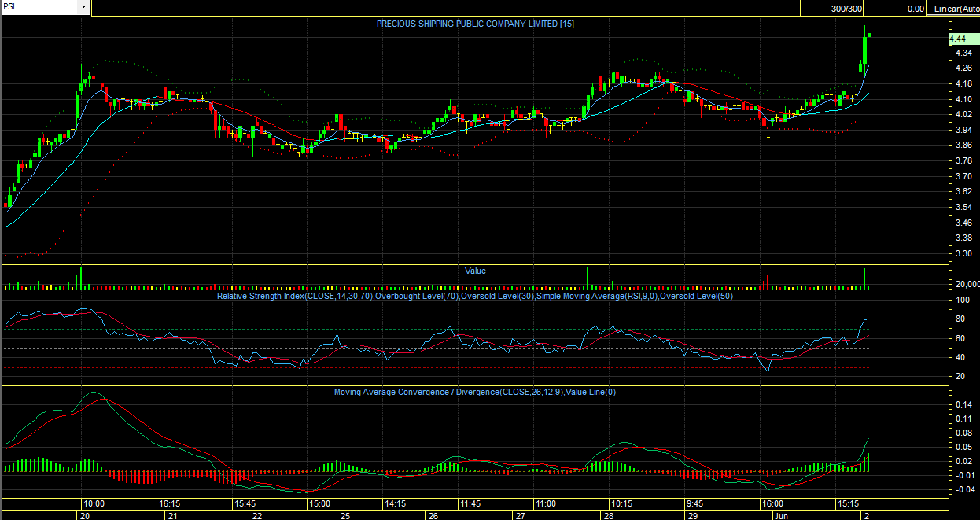Click the 16:15 time axis marker

pos(169,503)
